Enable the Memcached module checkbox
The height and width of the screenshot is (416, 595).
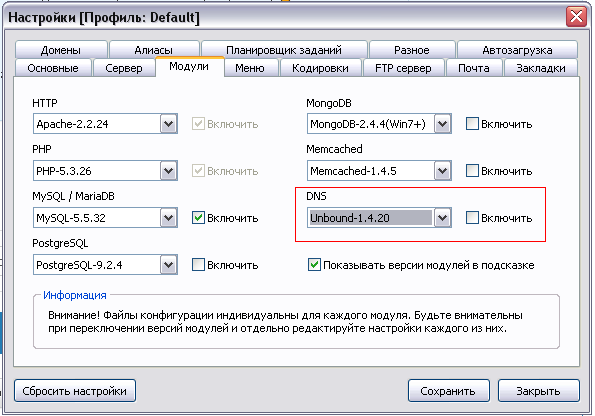(472, 171)
